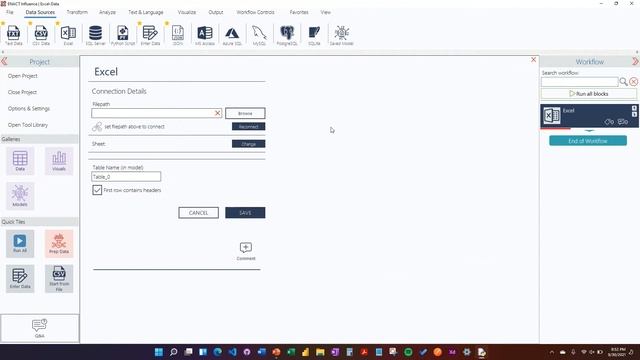Open the View tab

tap(326, 12)
